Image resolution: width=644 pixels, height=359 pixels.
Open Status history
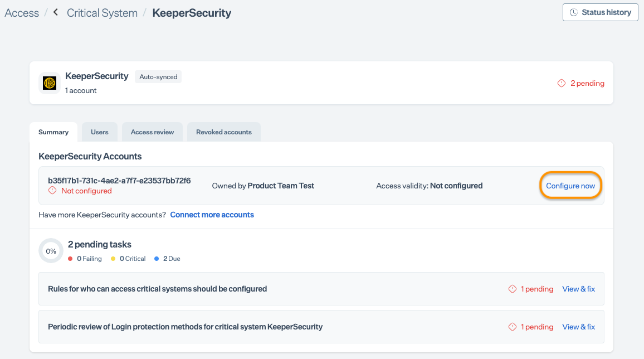tap(600, 12)
